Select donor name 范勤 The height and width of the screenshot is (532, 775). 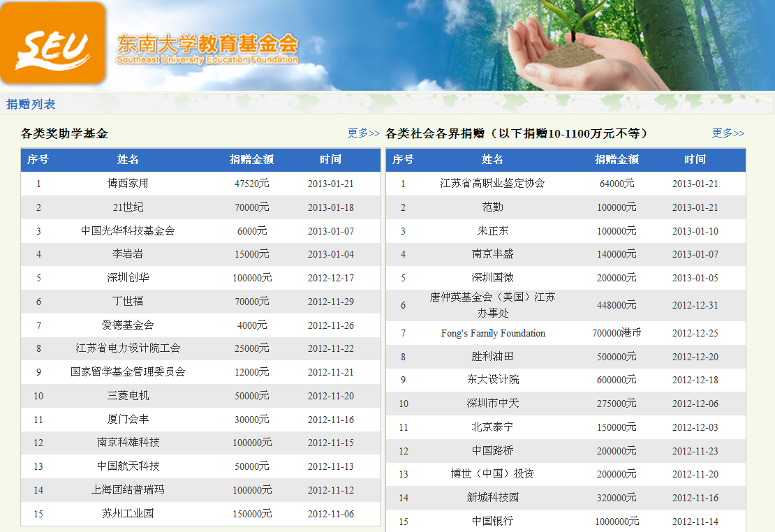[493, 207]
